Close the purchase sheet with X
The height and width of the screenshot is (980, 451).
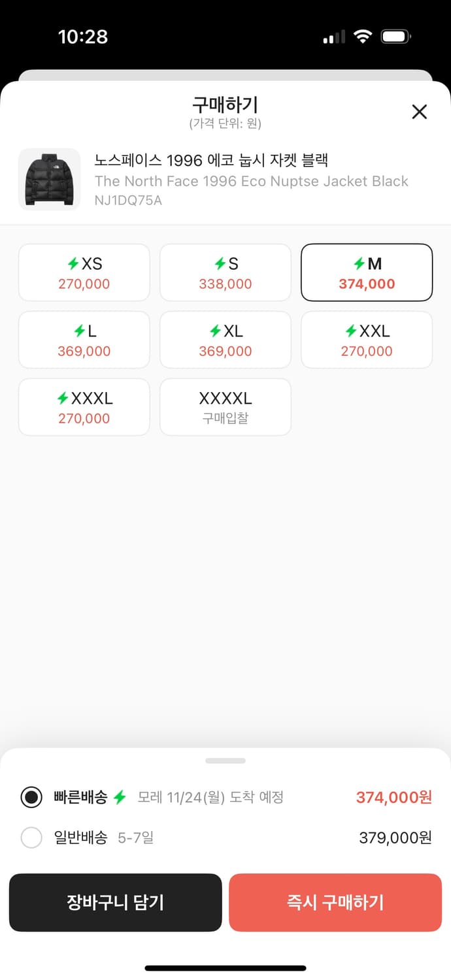tap(419, 112)
